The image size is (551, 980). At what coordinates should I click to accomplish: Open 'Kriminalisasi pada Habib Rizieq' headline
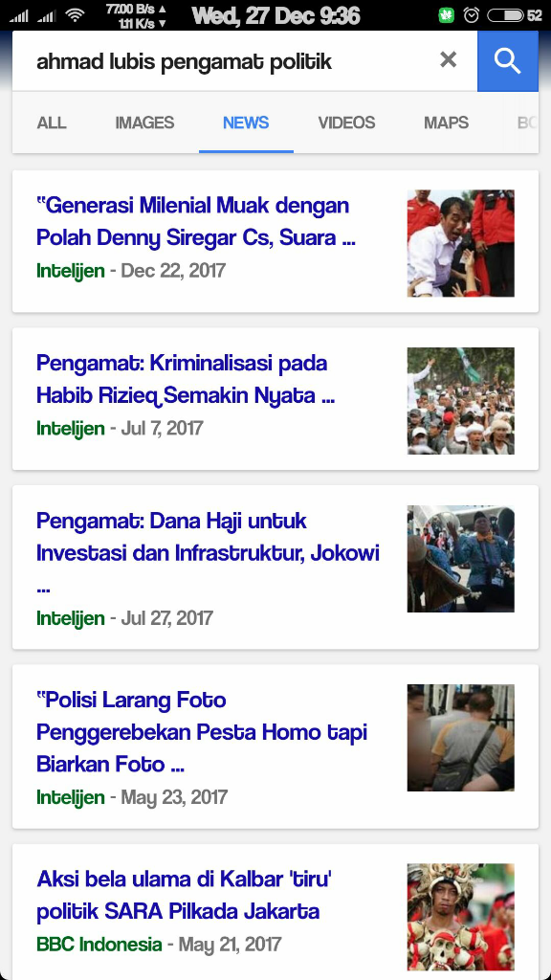pos(186,379)
